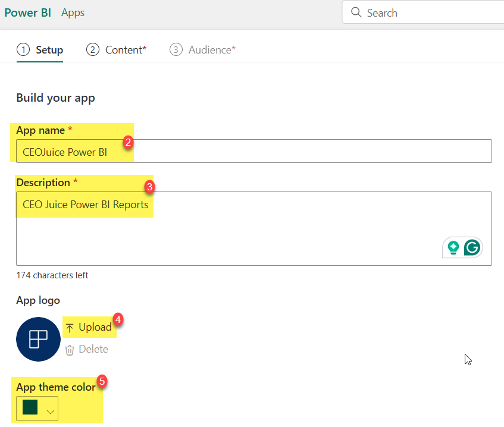Click the step 3 circle icon

point(176,50)
